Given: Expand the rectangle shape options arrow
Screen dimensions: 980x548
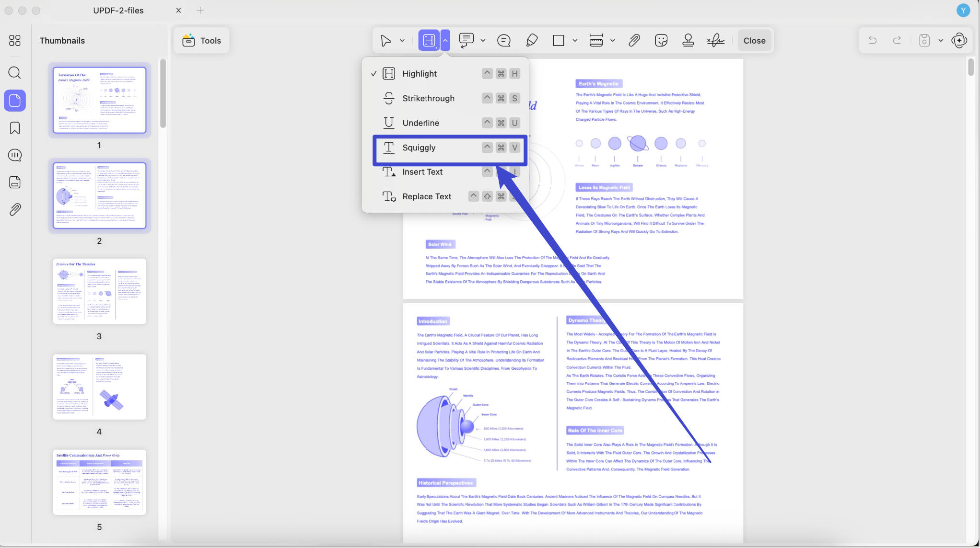Looking at the screenshot, I should pos(574,41).
